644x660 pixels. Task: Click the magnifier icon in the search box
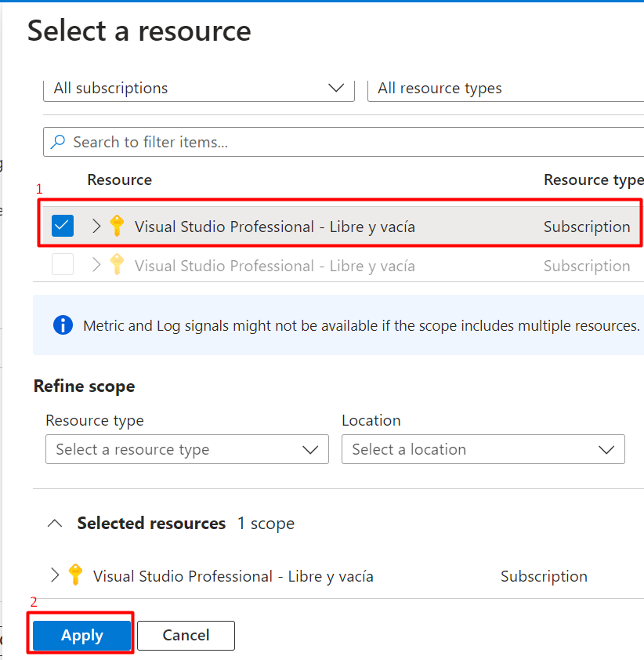58,142
